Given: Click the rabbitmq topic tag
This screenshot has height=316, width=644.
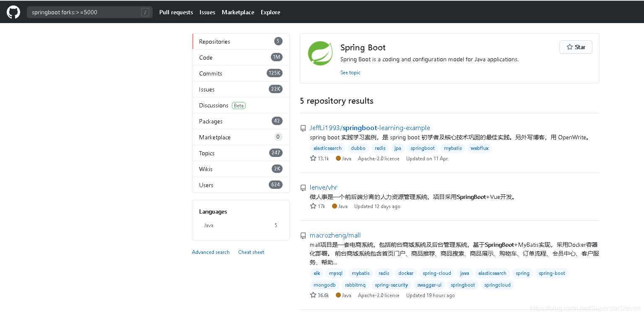Looking at the screenshot, I should [355, 285].
